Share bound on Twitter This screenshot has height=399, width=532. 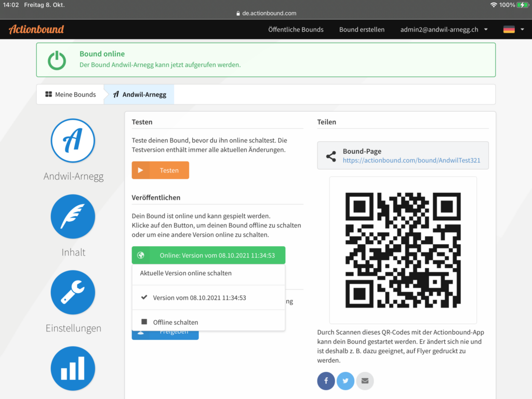tap(345, 381)
